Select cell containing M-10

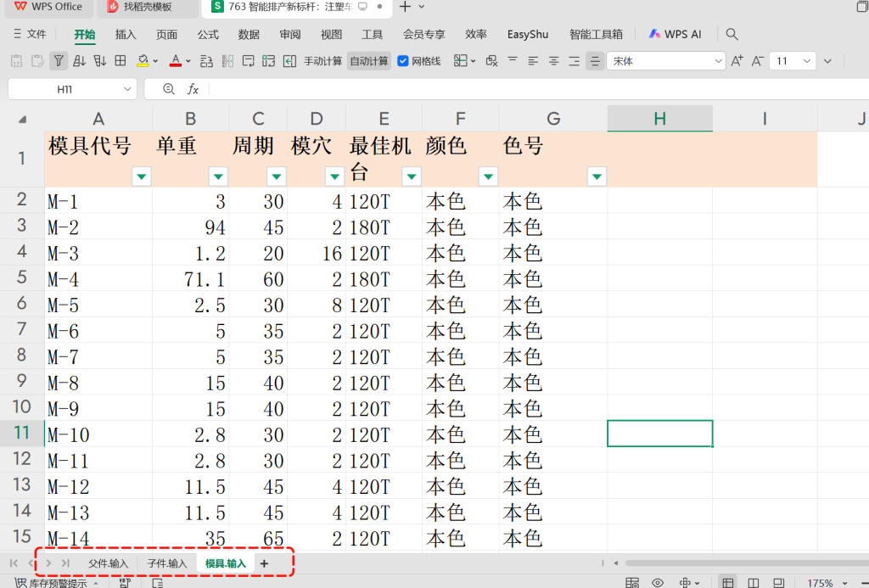[98, 434]
